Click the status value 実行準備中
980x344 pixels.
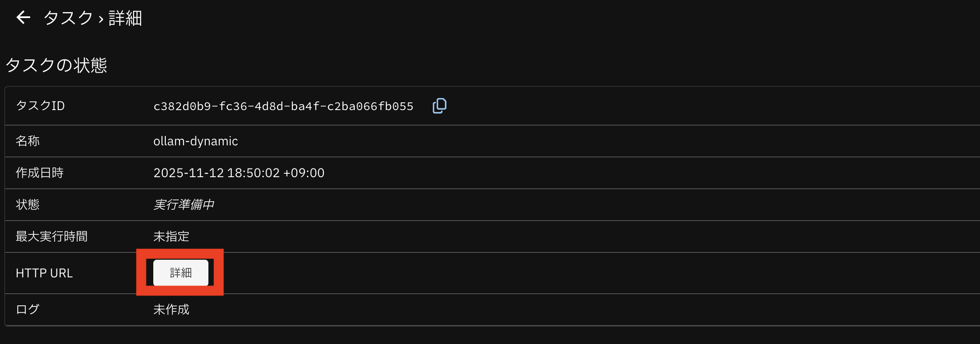184,205
